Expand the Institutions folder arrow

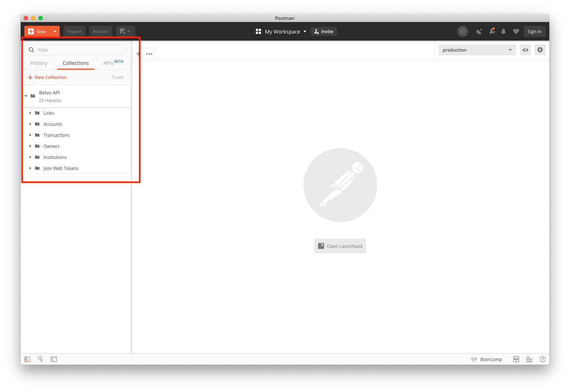[30, 157]
